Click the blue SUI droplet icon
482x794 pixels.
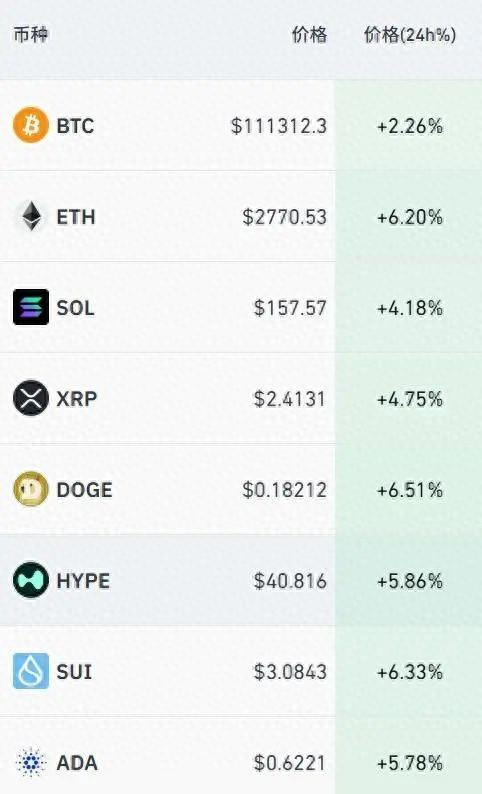[x=31, y=671]
